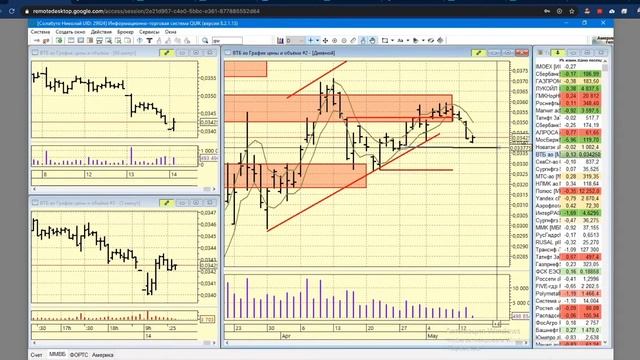The image size is (640, 360).
Task: Select the crosshair cursor tool
Action: (x=311, y=40)
